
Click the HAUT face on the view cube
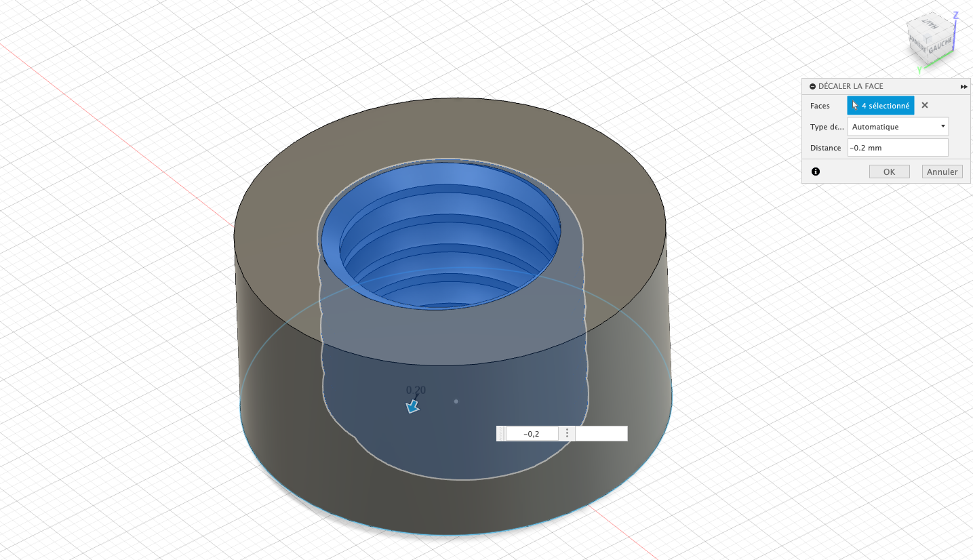(x=932, y=25)
